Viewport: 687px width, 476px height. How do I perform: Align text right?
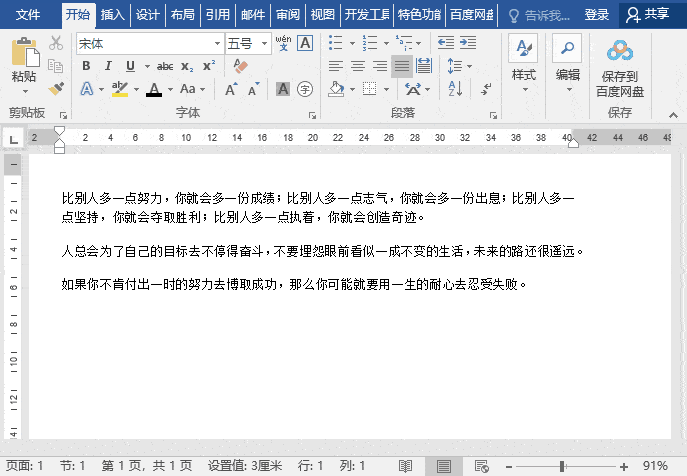[x=380, y=66]
